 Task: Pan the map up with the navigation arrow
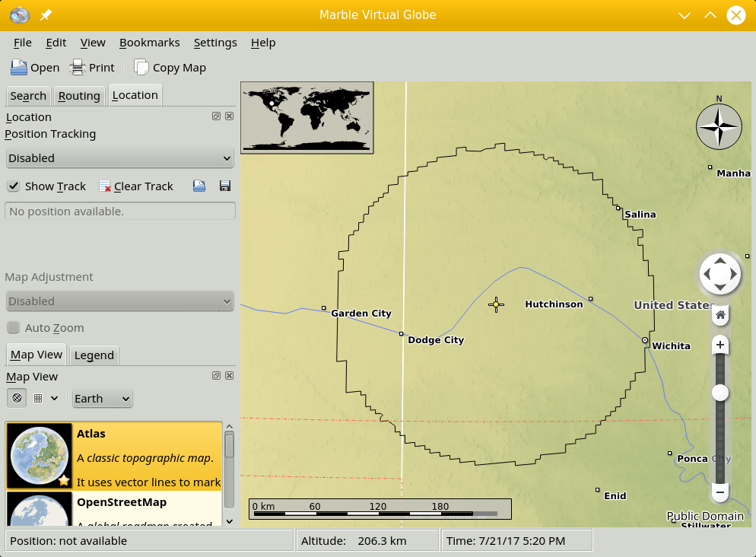point(719,261)
